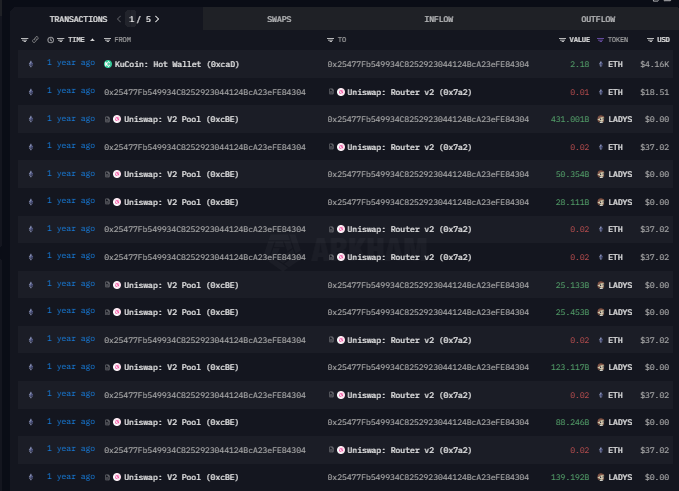Open Uniswap: Router v2 in 0.01 ETH row
This screenshot has width=679, height=491.
point(409,92)
